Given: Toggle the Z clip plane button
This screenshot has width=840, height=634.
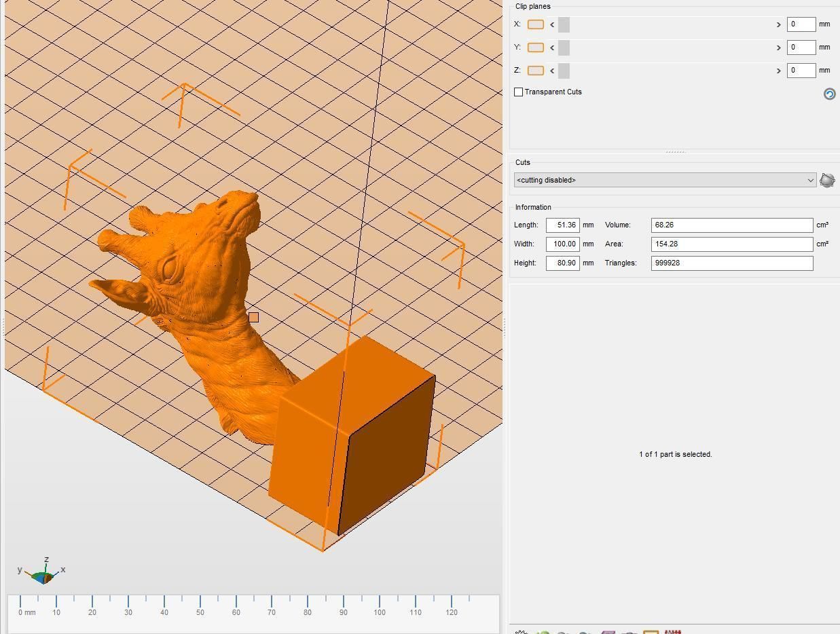Looking at the screenshot, I should point(536,71).
